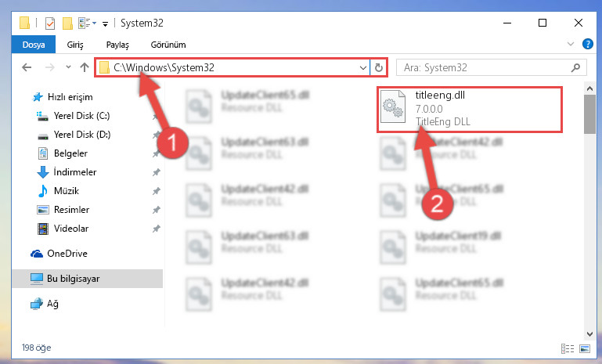This screenshot has width=602, height=364.
Task: Click the Back navigation arrow
Action: (x=27, y=67)
